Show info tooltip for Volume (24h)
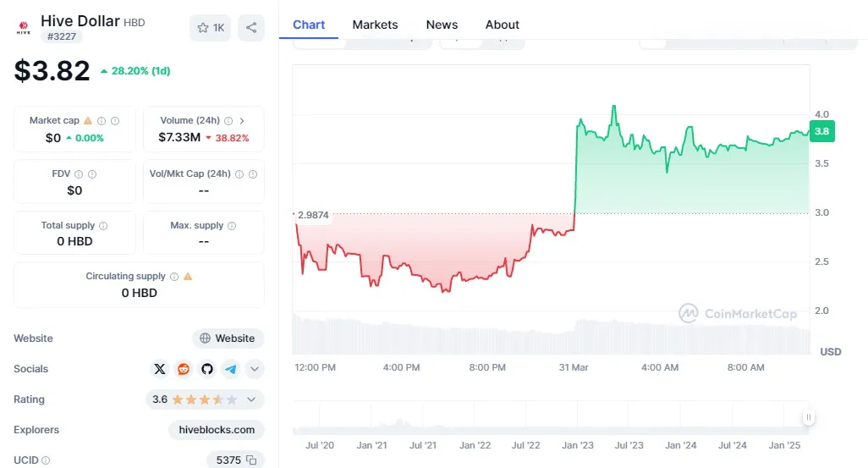This screenshot has width=868, height=468. pos(228,121)
